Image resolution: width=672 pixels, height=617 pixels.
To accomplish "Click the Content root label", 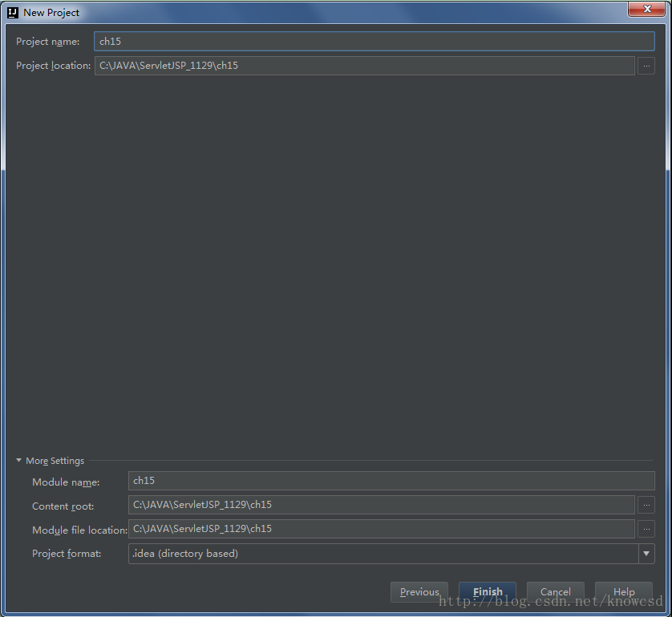I will [x=63, y=506].
